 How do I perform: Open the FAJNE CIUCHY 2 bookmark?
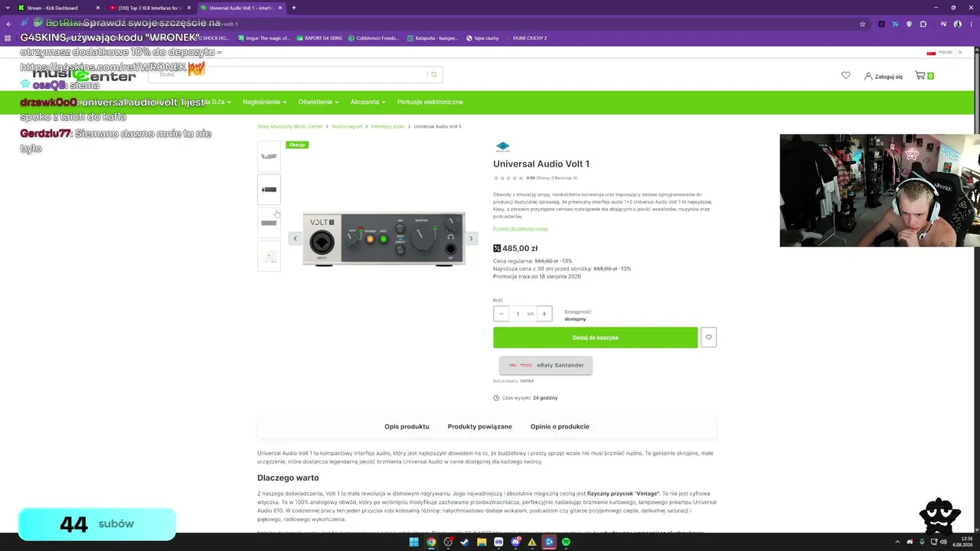click(x=530, y=37)
